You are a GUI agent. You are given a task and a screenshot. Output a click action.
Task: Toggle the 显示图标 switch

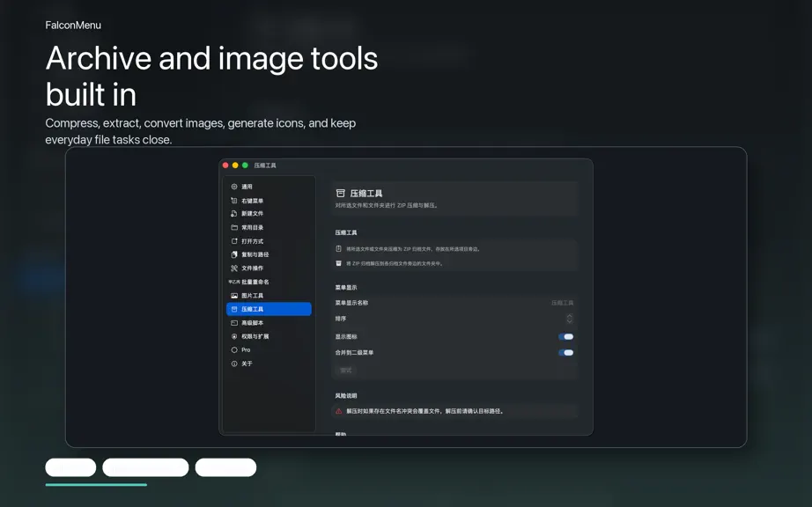tap(565, 337)
